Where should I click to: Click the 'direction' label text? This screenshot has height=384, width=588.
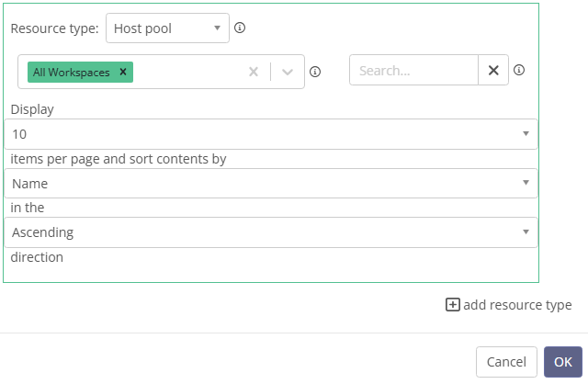click(37, 257)
